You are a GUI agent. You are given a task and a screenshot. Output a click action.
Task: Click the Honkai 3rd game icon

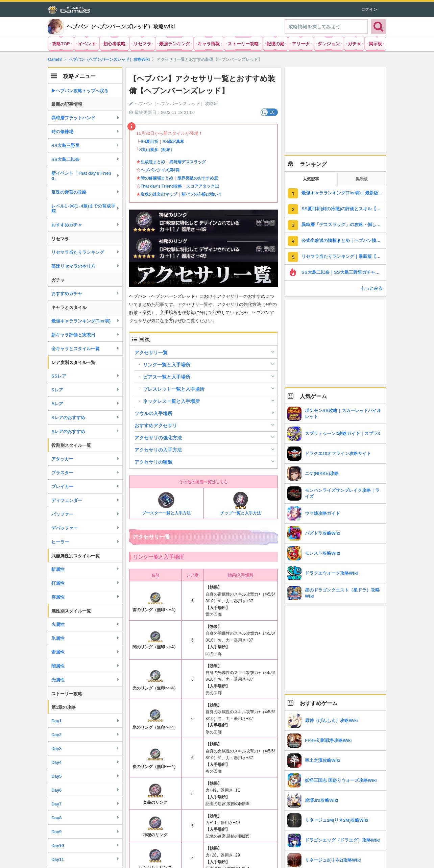(294, 800)
